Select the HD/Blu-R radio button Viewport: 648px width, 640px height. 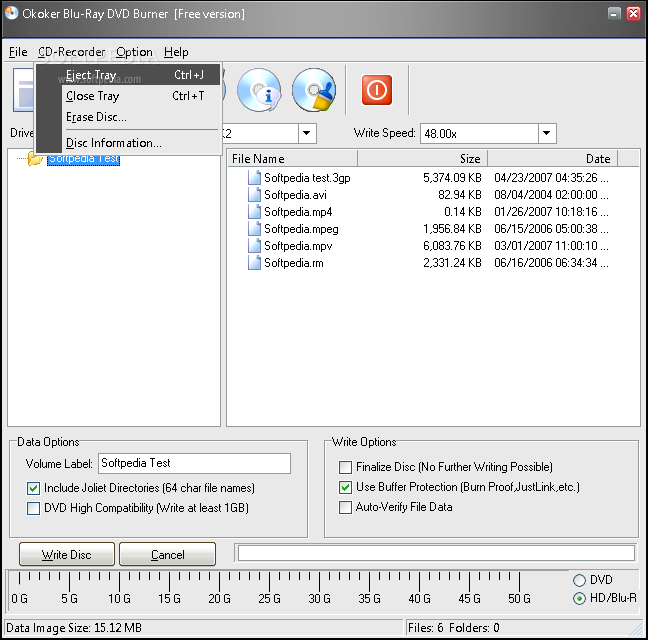point(579,598)
